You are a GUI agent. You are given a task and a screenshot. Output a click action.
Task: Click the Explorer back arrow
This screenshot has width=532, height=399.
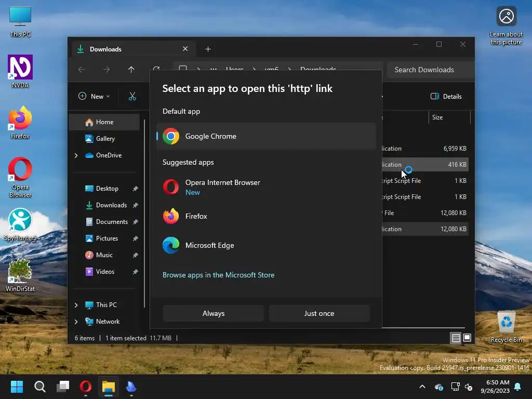pyautogui.click(x=82, y=70)
